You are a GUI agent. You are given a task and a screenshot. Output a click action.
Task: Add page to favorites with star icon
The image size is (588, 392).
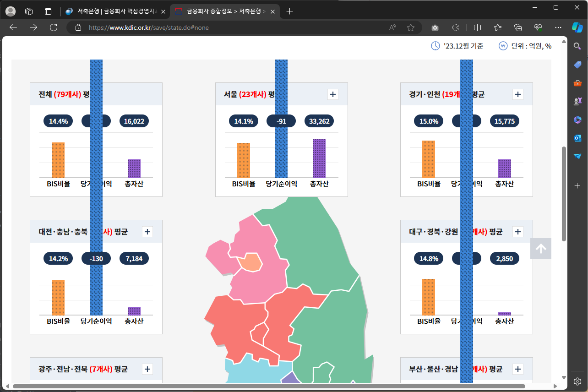(411, 27)
